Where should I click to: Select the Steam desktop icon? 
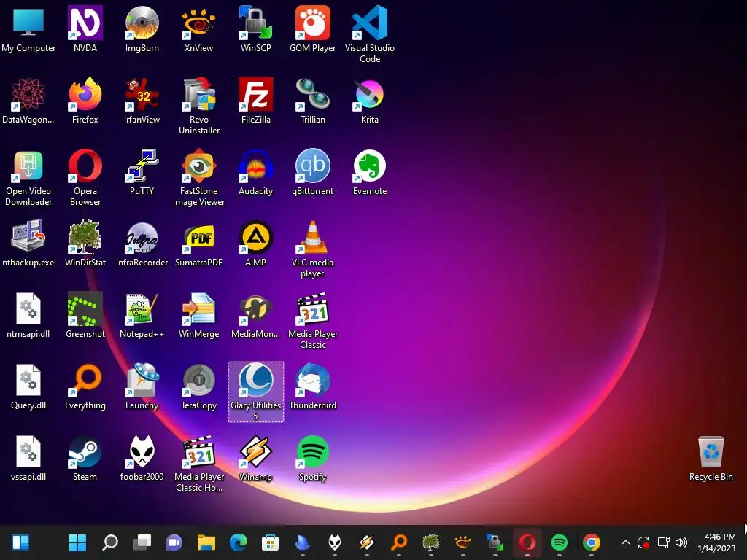pyautogui.click(x=85, y=457)
